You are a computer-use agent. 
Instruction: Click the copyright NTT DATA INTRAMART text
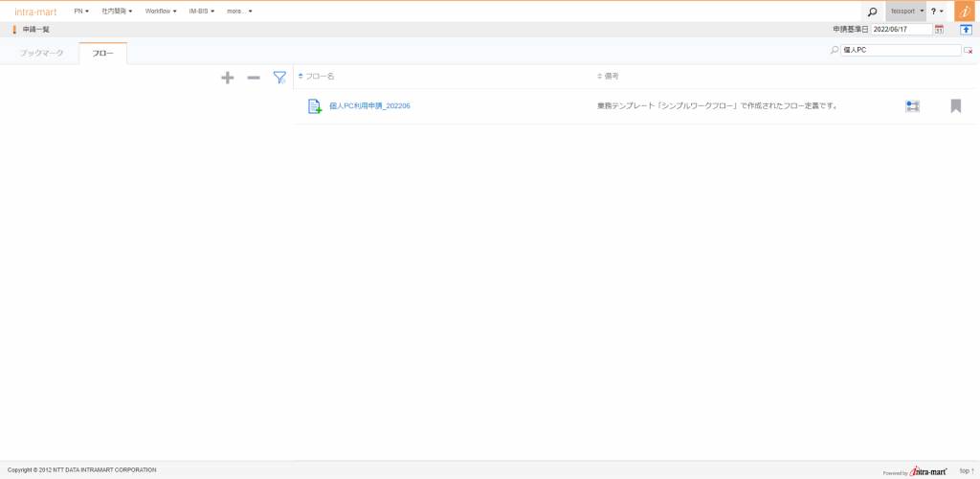tap(82, 470)
